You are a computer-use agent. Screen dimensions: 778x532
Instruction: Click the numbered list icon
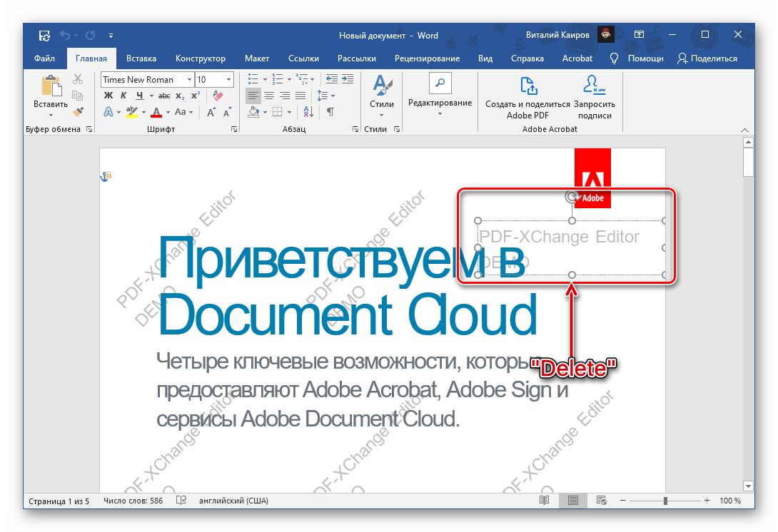pos(278,79)
